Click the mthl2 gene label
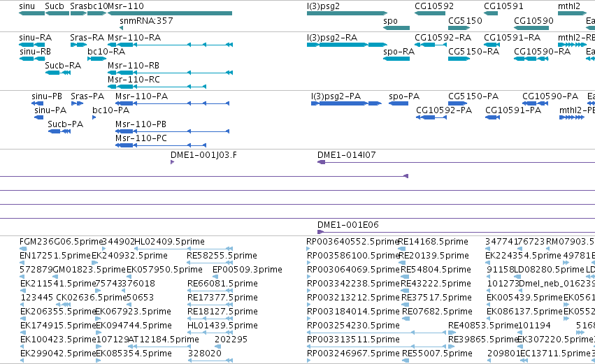This screenshot has width=595, height=364. [569, 6]
